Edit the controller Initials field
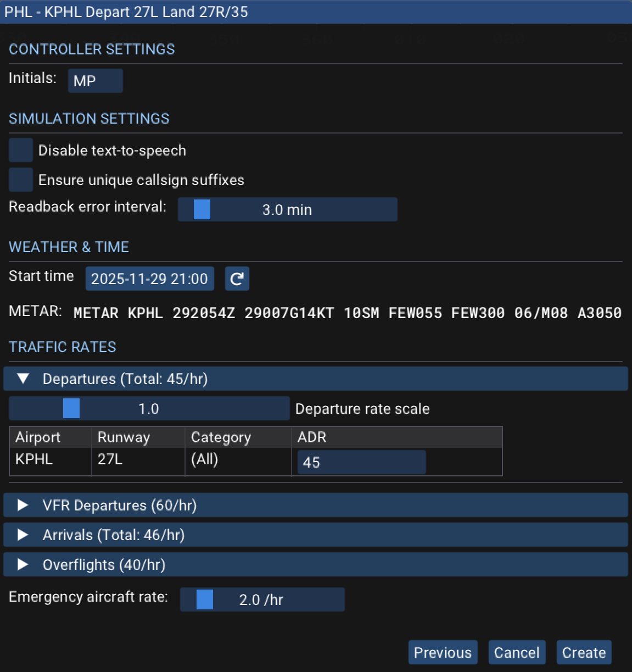632x672 pixels. pos(95,80)
